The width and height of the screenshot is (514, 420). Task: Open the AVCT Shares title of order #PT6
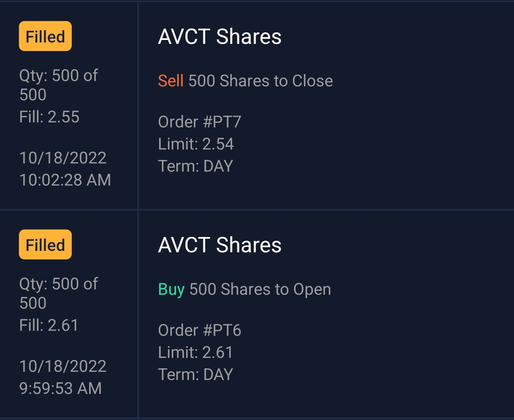(220, 245)
